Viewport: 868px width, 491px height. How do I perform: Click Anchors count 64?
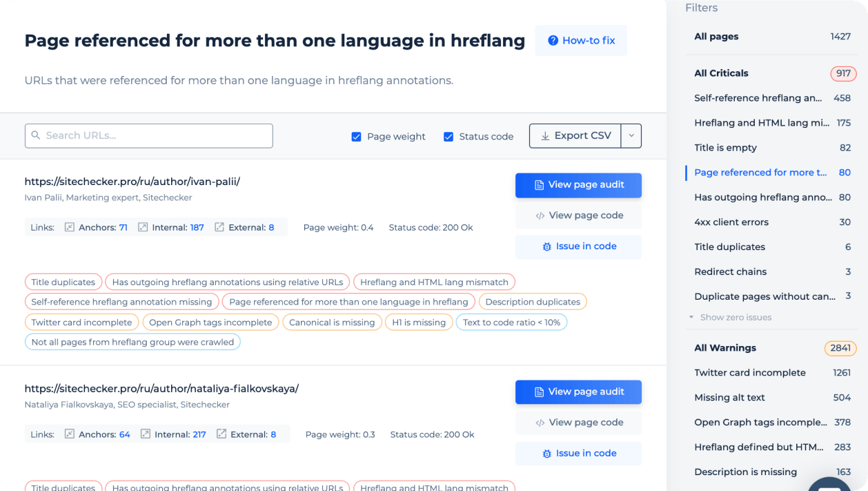click(125, 434)
